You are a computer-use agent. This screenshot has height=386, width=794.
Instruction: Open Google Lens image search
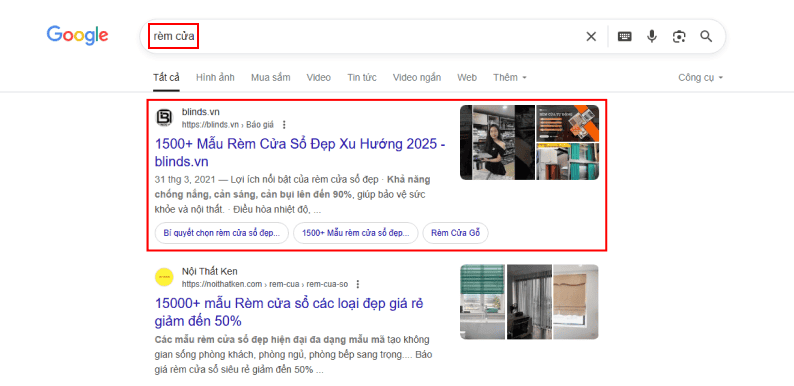click(679, 36)
